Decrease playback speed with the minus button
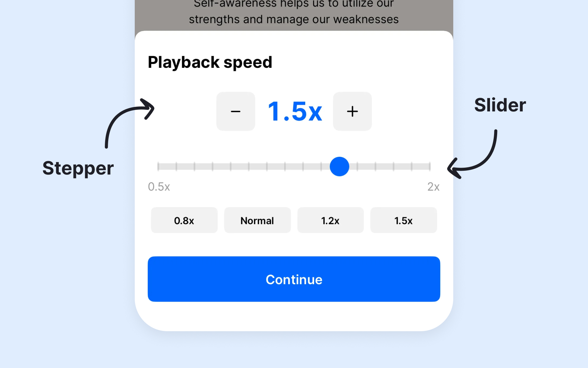Viewport: 588px width, 368px height. point(236,111)
